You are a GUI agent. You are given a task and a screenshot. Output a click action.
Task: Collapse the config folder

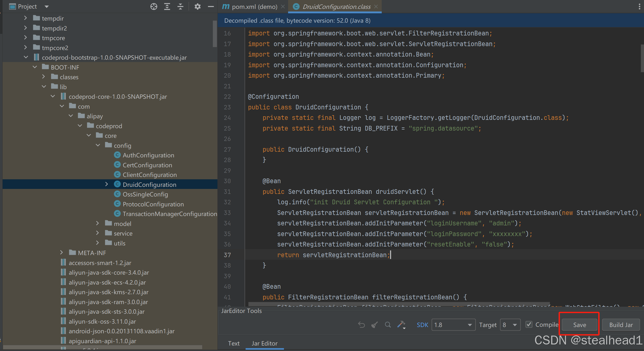[x=98, y=145]
